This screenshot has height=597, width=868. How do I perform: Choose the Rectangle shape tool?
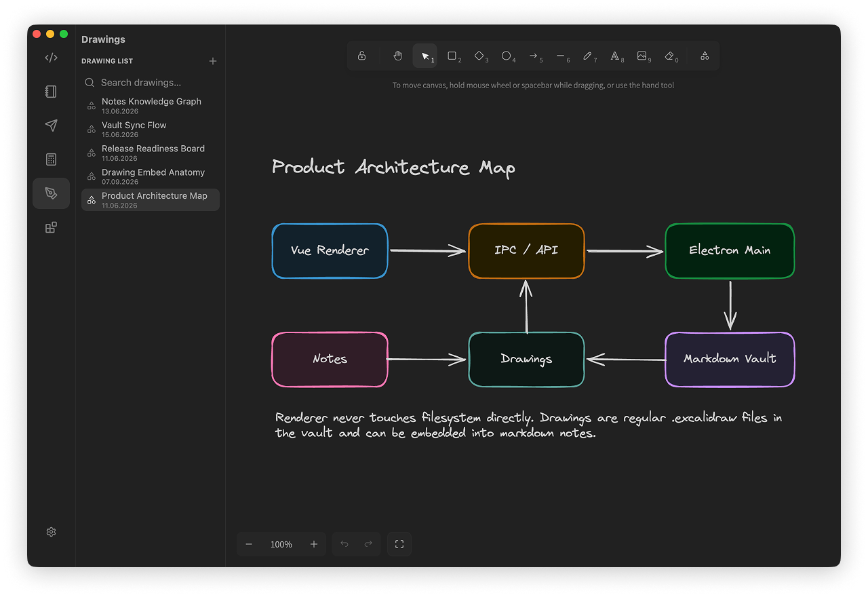tap(452, 56)
